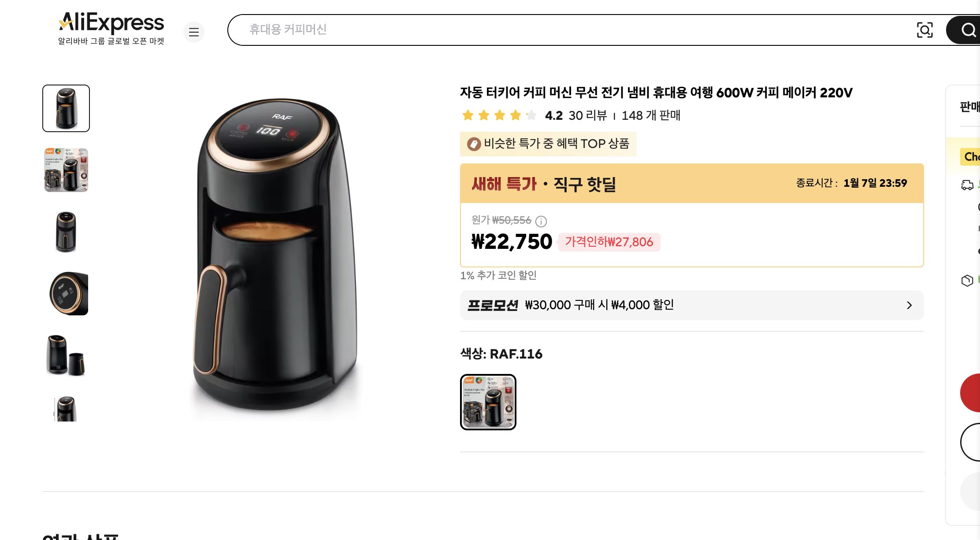Click the info icon next to 원가 price
Image resolution: width=980 pixels, height=540 pixels.
[x=541, y=222]
